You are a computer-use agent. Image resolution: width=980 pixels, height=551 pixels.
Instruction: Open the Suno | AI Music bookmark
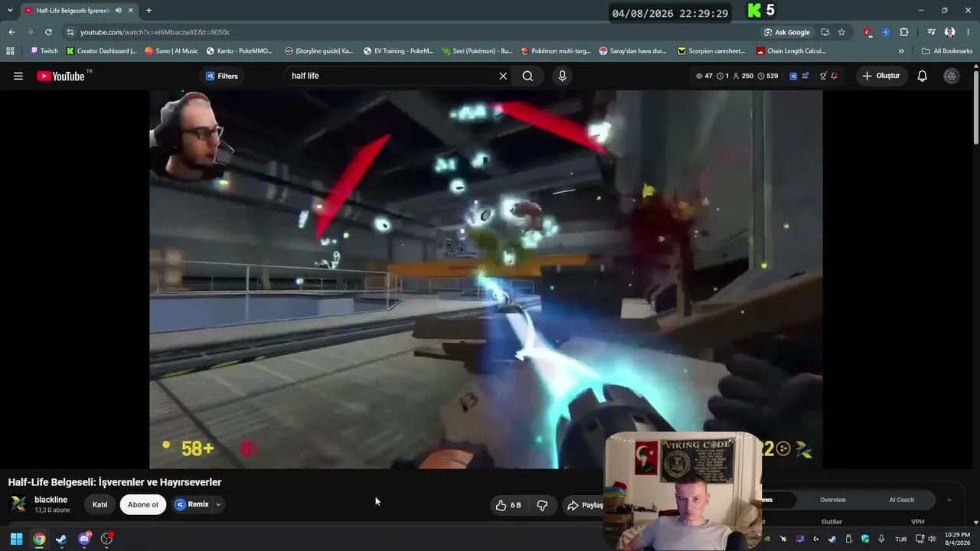point(171,51)
